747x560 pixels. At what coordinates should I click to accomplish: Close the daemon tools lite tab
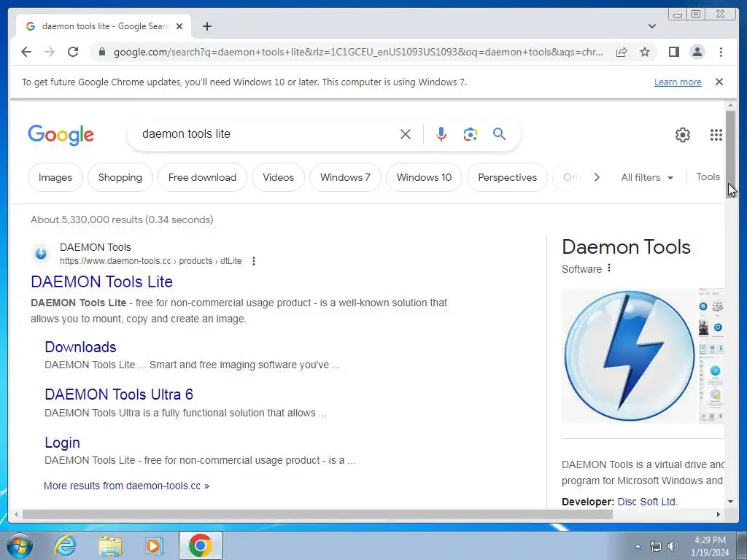tap(179, 26)
